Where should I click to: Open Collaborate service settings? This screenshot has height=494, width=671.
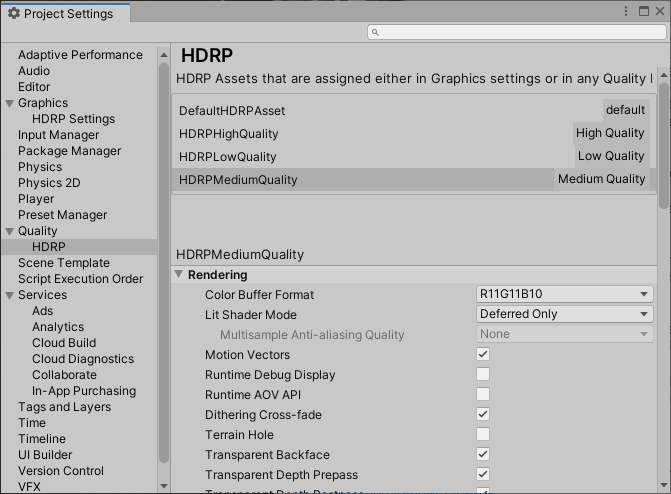click(64, 375)
